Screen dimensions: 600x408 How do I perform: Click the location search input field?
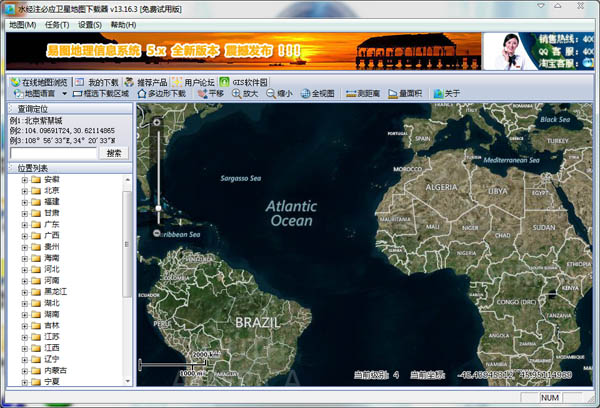click(53, 153)
